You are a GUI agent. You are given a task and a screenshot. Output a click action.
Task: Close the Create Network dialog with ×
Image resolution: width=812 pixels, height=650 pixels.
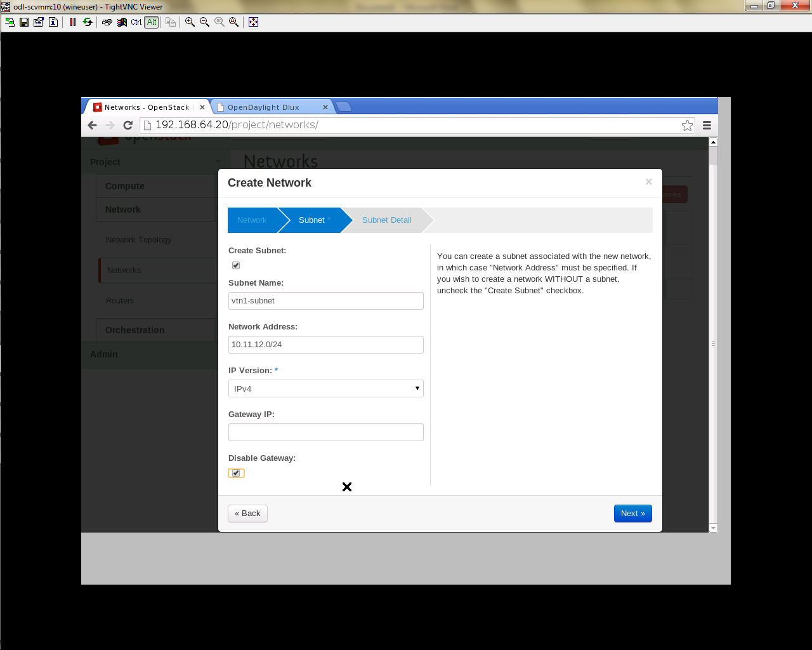648,182
